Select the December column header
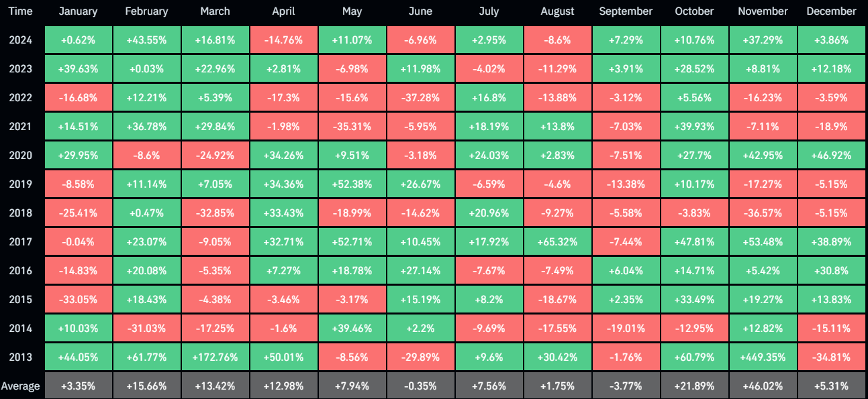 pyautogui.click(x=831, y=11)
